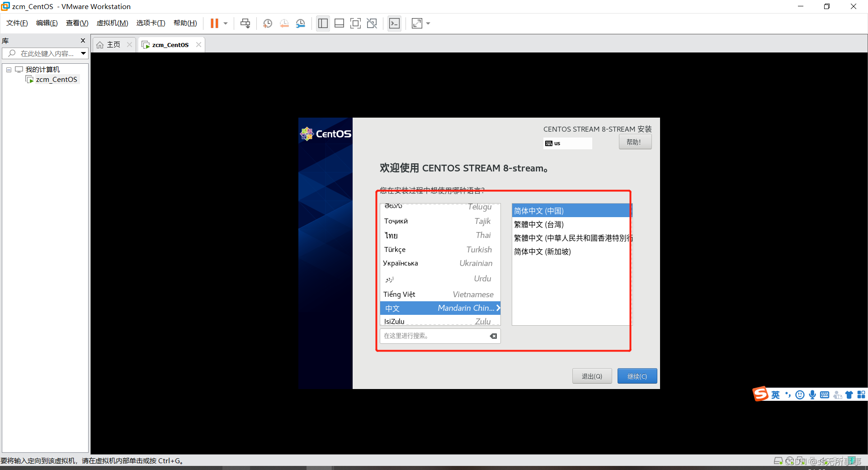Screen dimensions: 868x470
Task: Choose 繁體中文 (台灣) locale
Action: pos(571,224)
